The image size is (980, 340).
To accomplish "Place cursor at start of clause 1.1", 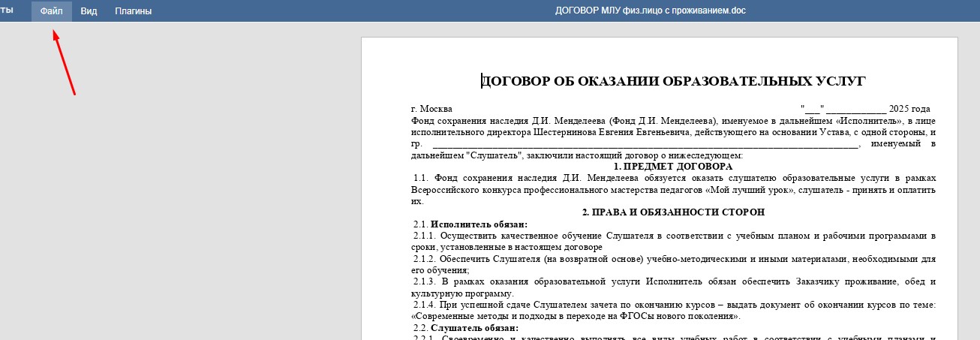I will tap(414, 178).
